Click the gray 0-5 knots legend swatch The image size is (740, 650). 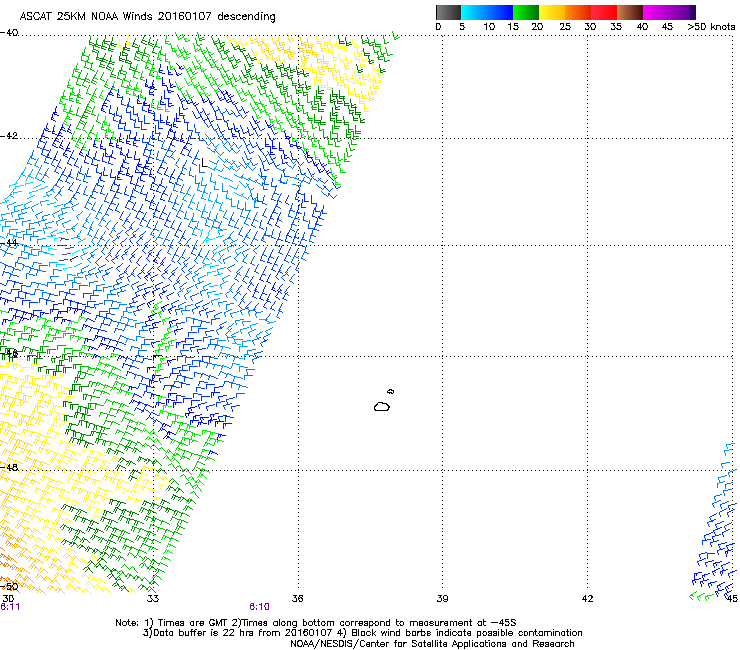pyautogui.click(x=448, y=12)
